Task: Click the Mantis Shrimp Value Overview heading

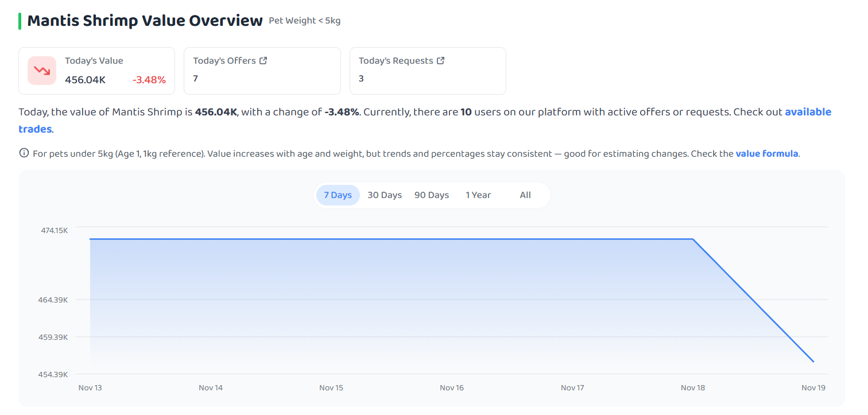Action: [x=145, y=21]
